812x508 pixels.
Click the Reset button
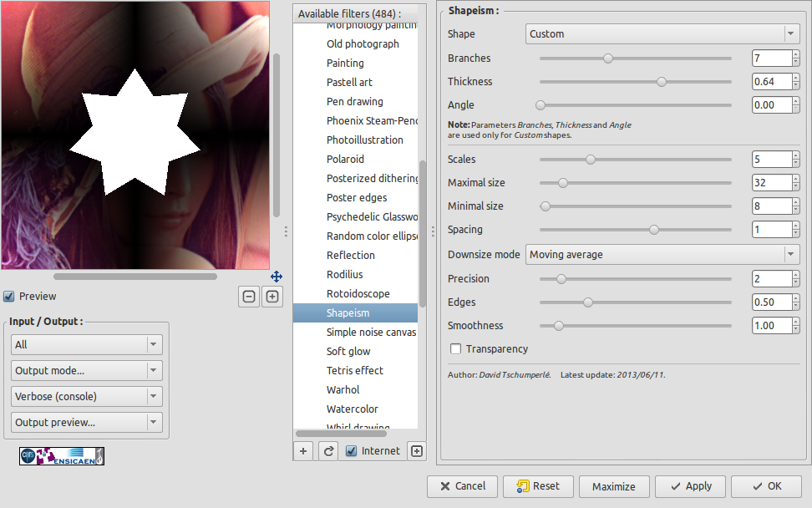click(x=538, y=486)
